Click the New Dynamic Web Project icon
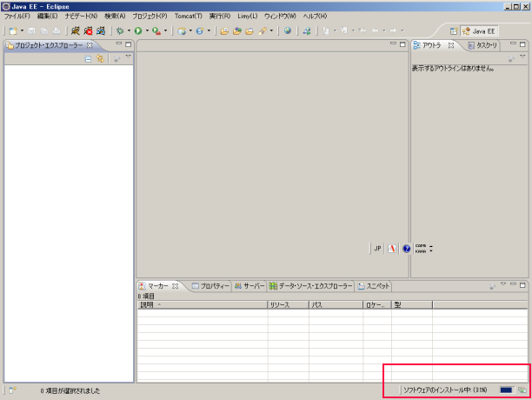Image resolution: width=532 pixels, height=400 pixels. pos(182,31)
